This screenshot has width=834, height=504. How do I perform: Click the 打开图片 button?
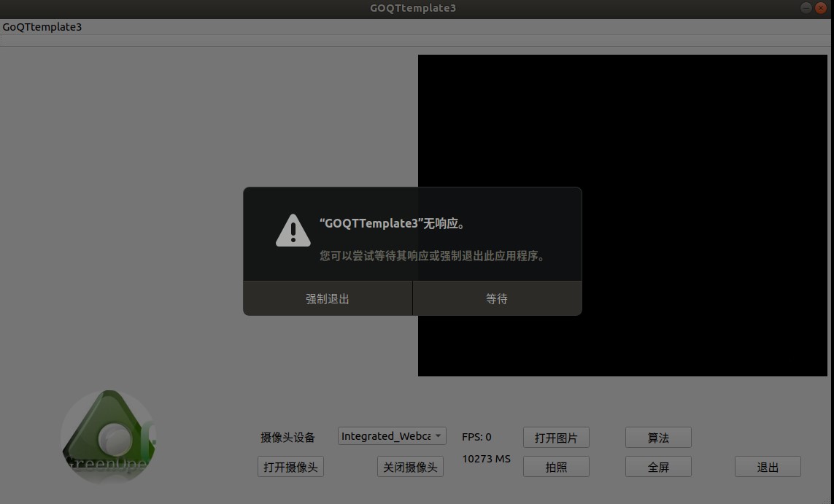coord(556,438)
